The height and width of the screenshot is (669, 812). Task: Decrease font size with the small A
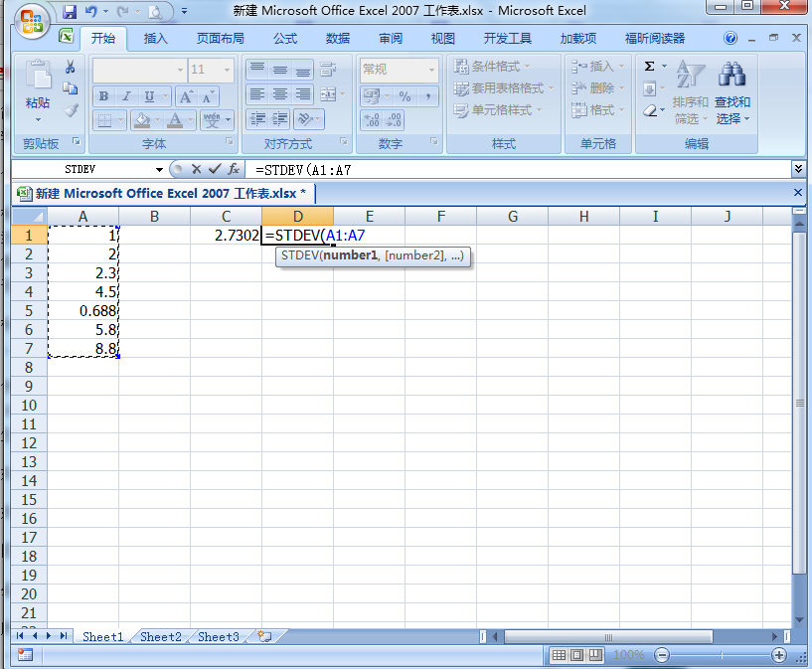click(207, 96)
